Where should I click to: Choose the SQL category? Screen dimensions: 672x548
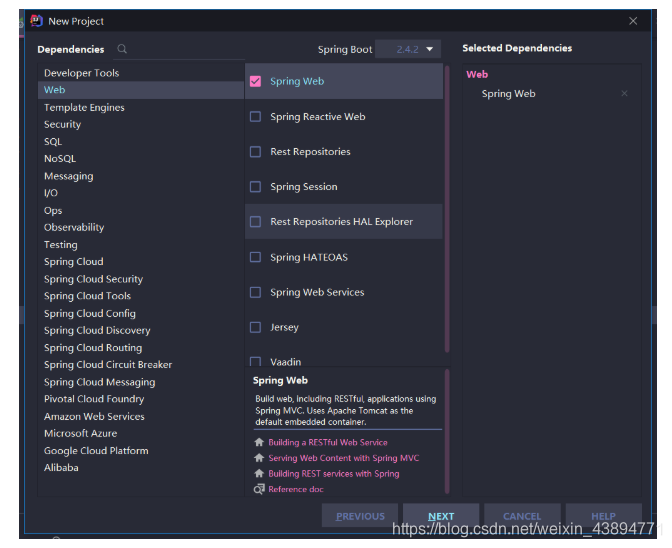[x=141, y=141]
